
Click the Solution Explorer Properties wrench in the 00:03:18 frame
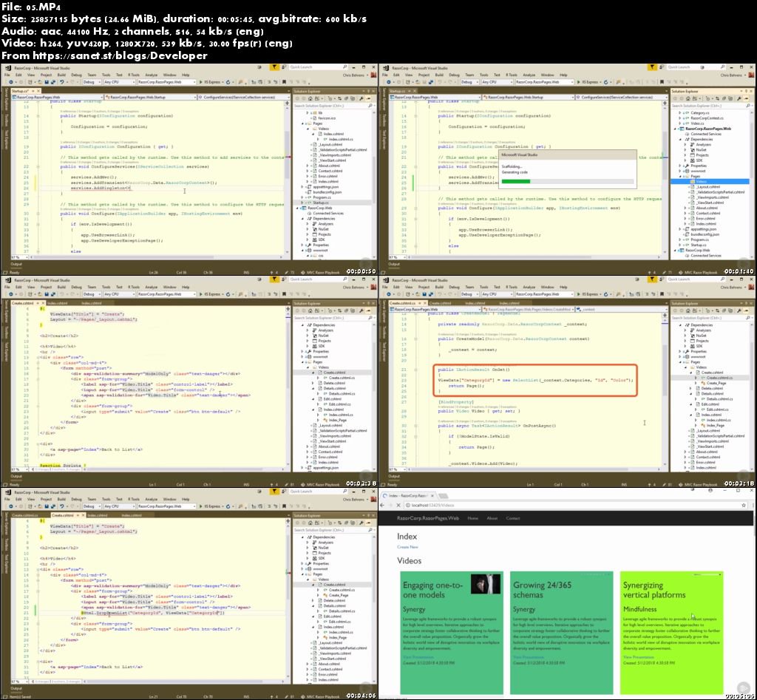[739, 310]
